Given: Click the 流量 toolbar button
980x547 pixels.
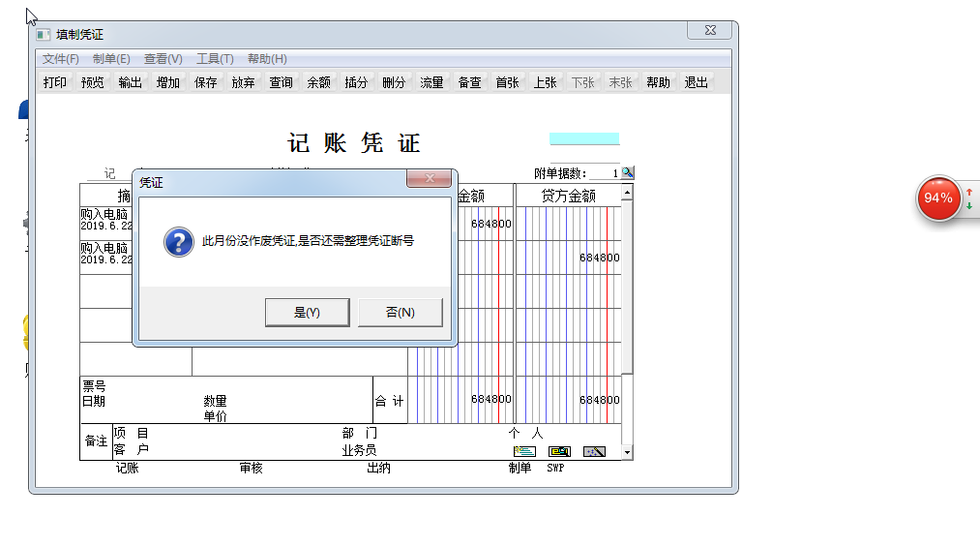Looking at the screenshot, I should click(x=431, y=82).
